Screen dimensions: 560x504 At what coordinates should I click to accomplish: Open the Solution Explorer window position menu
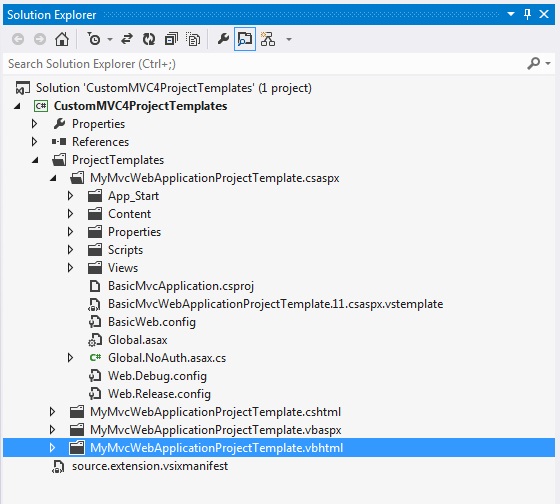511,14
